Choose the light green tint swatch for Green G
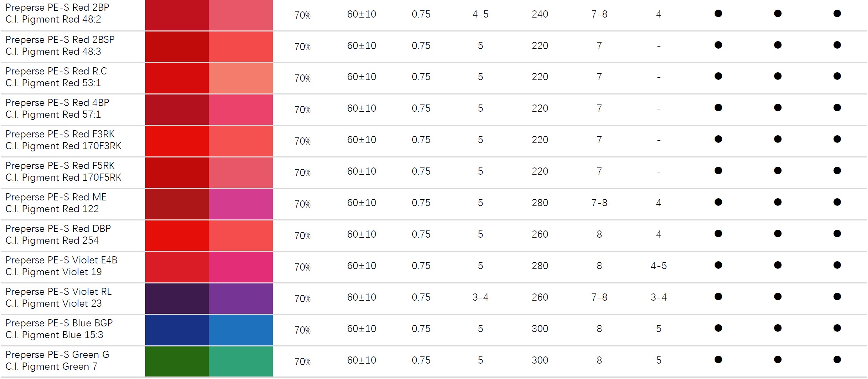Image resolution: width=868 pixels, height=379 pixels. [241, 361]
